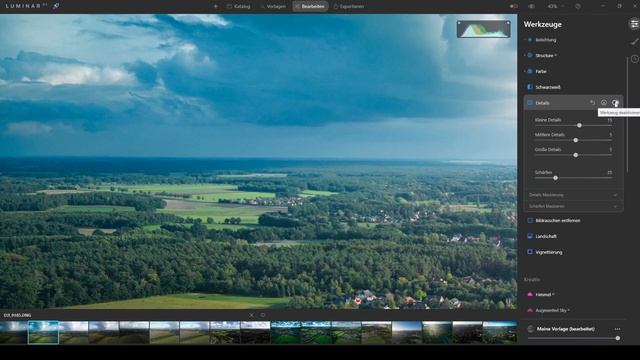Click the pink Himmel tool icon
This screenshot has width=640, height=360.
[530, 294]
